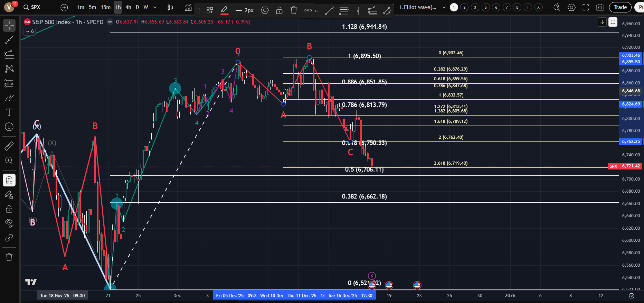This screenshot has height=303, width=644.
Task: Open the Elliot wave layout dropdown
Action: tap(444, 7)
